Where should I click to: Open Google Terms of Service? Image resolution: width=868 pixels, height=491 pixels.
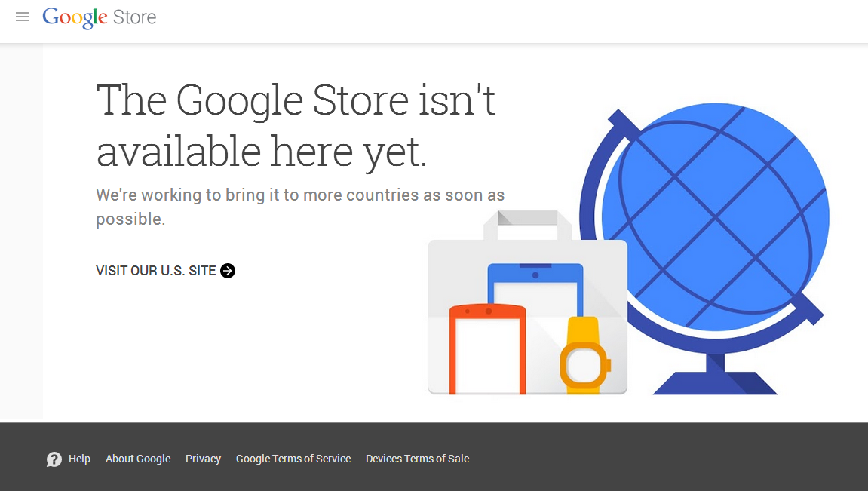coord(293,459)
